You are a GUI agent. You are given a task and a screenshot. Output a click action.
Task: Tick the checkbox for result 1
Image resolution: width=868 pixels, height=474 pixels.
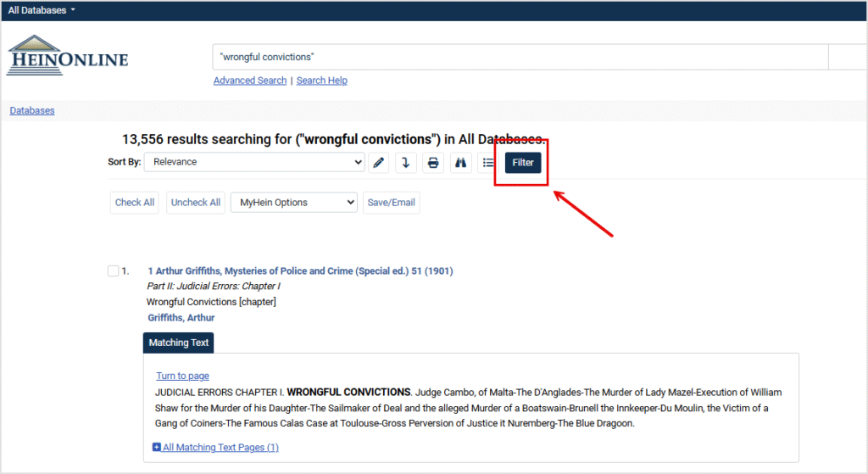tap(114, 271)
